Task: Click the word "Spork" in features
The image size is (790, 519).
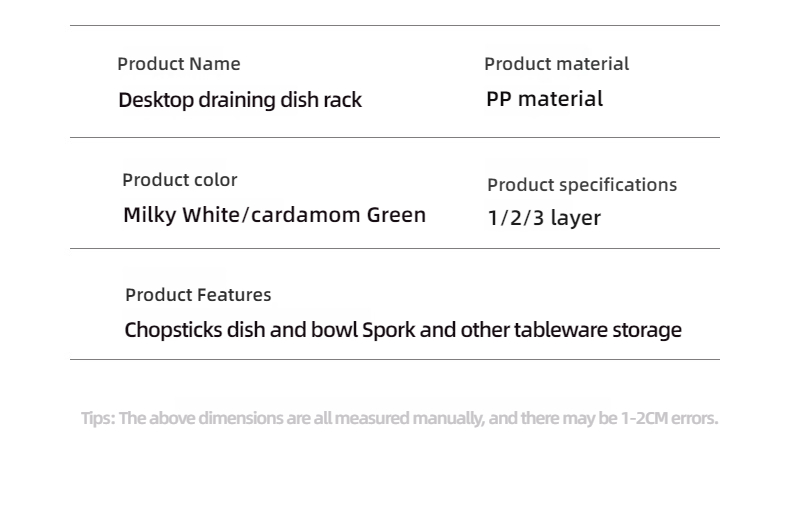Action: 389,330
